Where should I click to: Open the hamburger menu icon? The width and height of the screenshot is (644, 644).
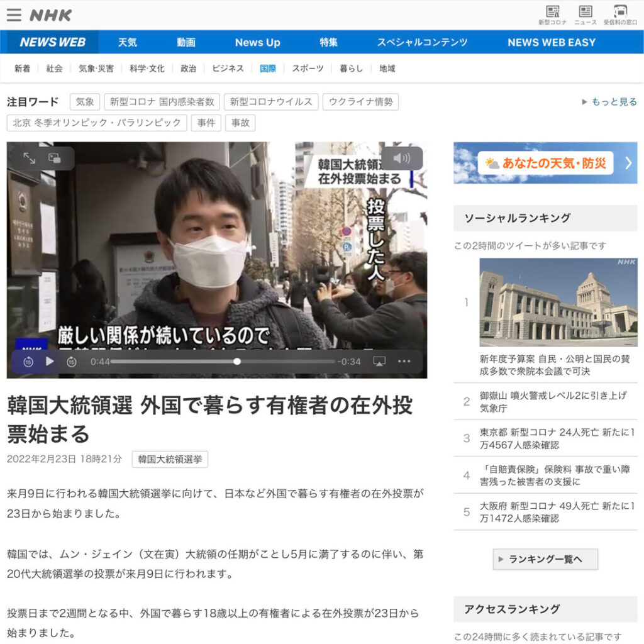point(13,13)
